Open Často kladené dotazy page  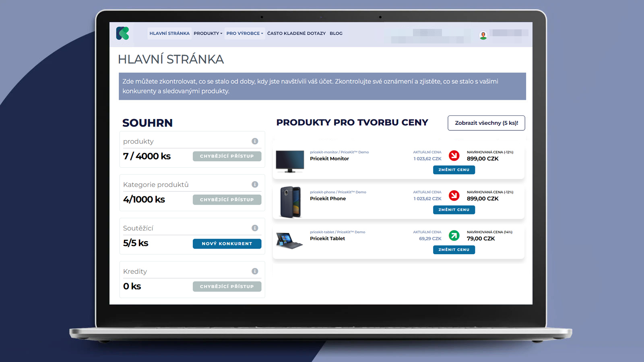[x=296, y=33]
